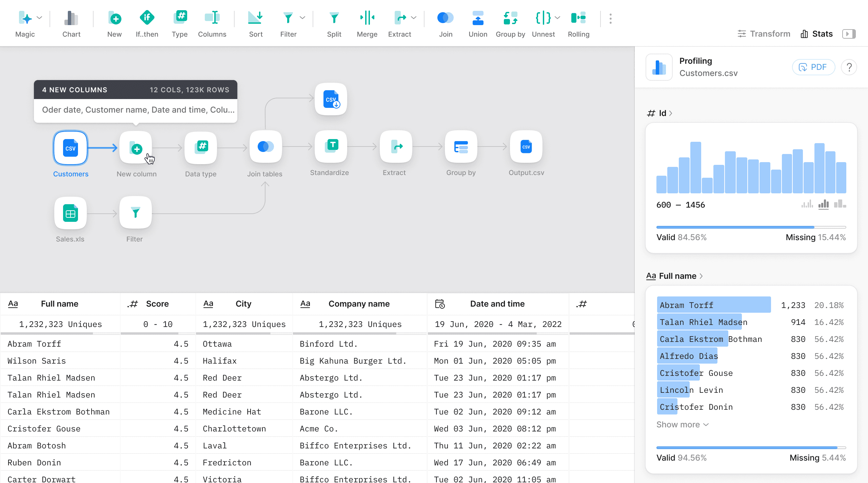Select the Score column header
This screenshot has height=483, width=868.
(x=158, y=304)
